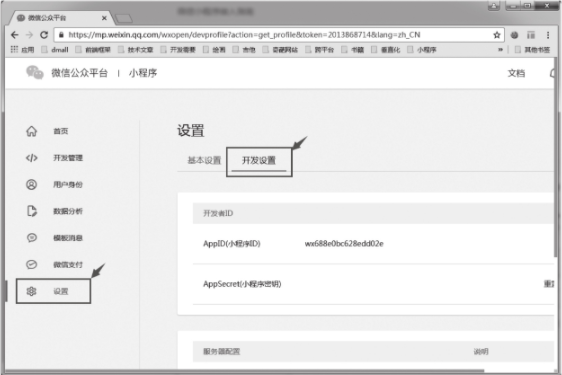The height and width of the screenshot is (375, 562).
Task: Open the 其他书签 folder
Action: (532, 49)
